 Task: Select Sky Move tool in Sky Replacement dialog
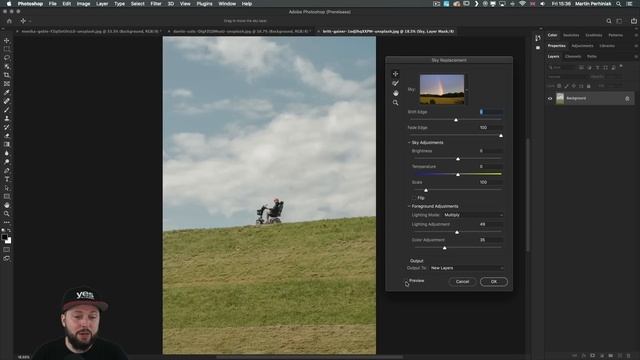pos(395,73)
